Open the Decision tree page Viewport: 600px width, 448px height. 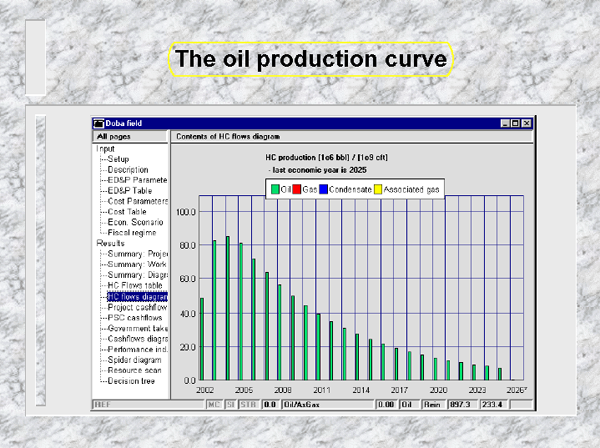point(131,381)
